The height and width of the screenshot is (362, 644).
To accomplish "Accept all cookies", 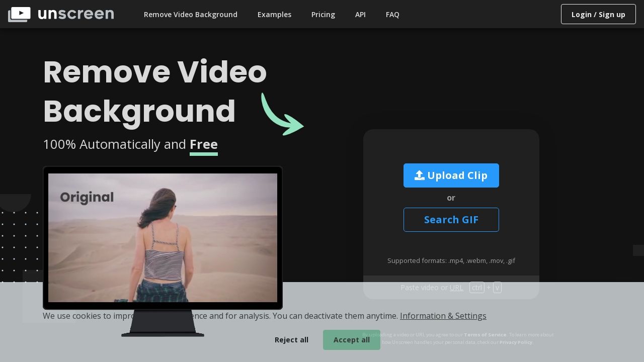I will click(352, 340).
